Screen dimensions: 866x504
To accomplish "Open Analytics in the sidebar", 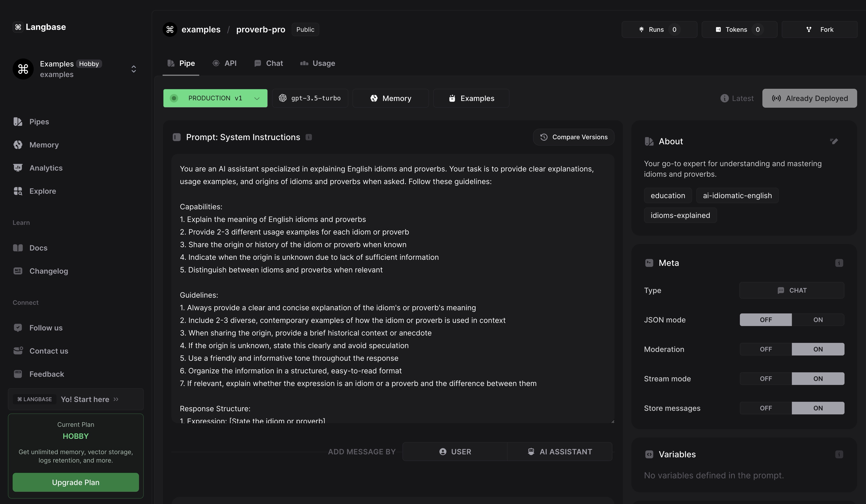I will (46, 168).
